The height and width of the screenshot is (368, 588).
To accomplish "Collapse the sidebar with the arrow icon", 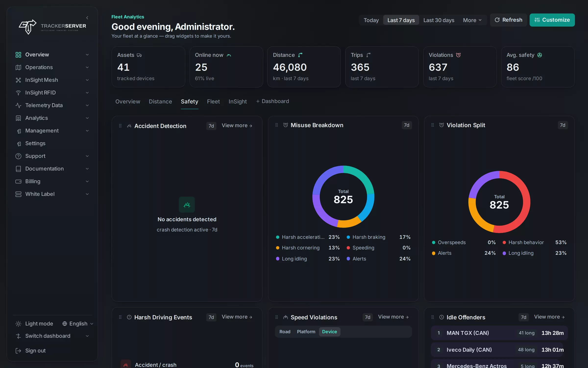I will tap(87, 18).
